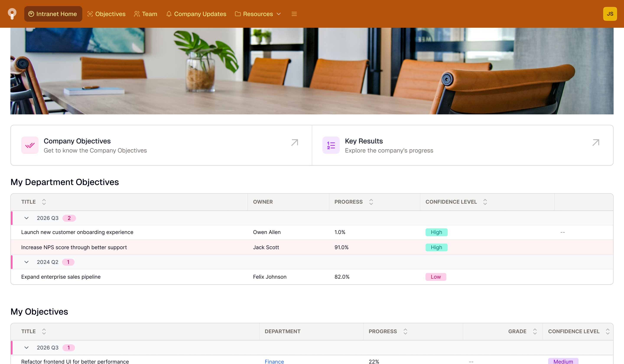Open the Finance department link
This screenshot has height=364, width=624.
[274, 361]
